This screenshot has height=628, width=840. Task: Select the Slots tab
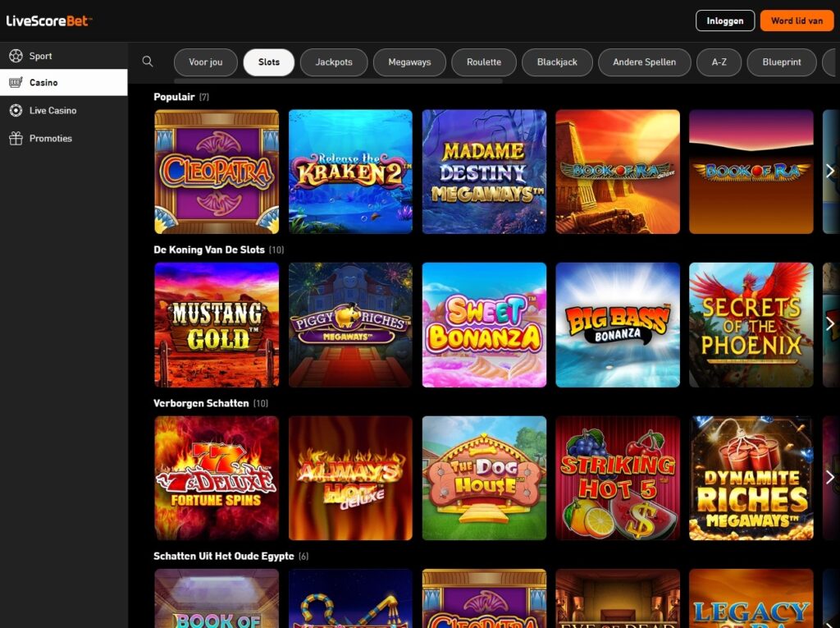coord(269,62)
